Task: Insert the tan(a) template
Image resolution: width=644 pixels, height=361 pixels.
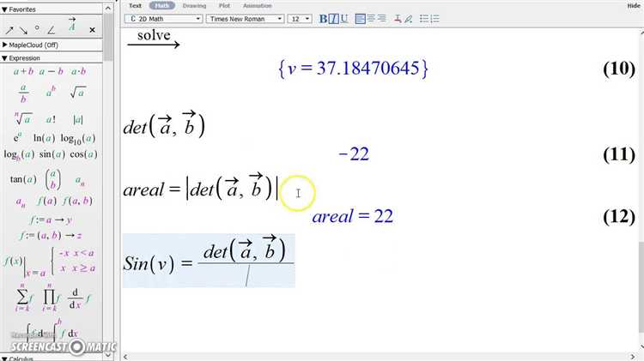Action: 23,179
